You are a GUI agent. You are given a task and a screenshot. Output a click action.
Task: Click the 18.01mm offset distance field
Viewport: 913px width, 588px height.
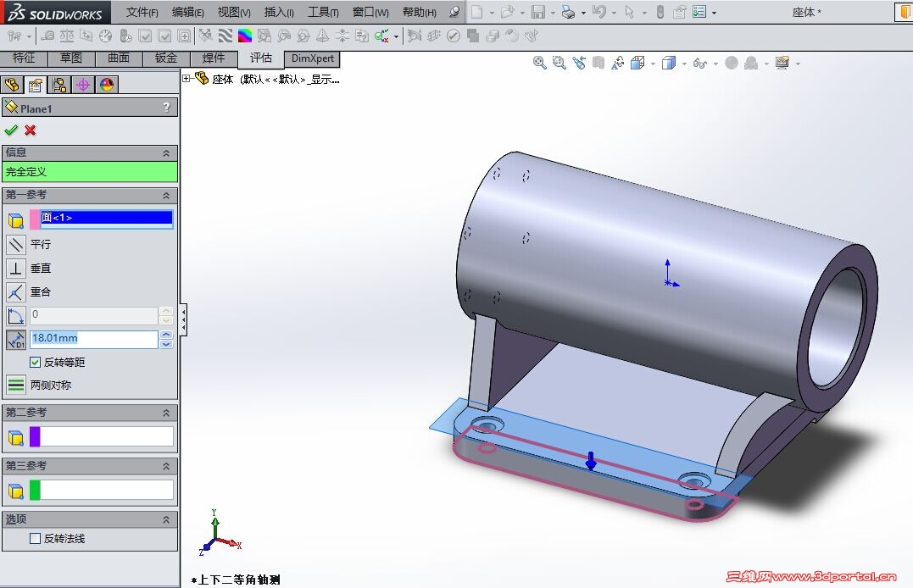[94, 339]
